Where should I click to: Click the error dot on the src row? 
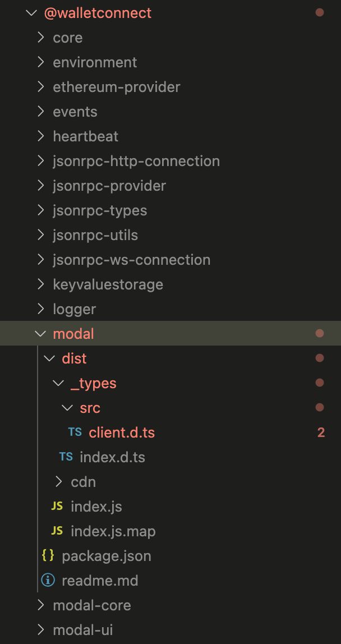pyautogui.click(x=320, y=407)
